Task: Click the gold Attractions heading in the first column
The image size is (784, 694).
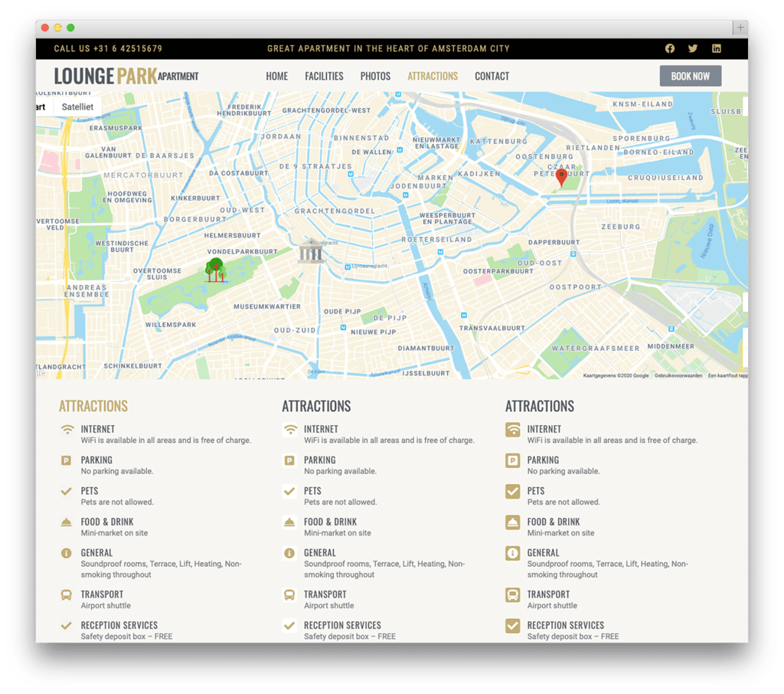Action: 93,406
